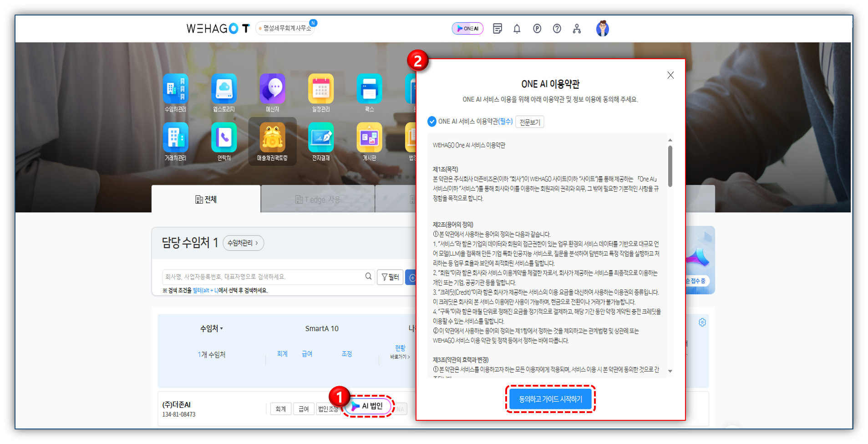Click the 전문보기 button
The image size is (868, 444).
click(x=529, y=122)
